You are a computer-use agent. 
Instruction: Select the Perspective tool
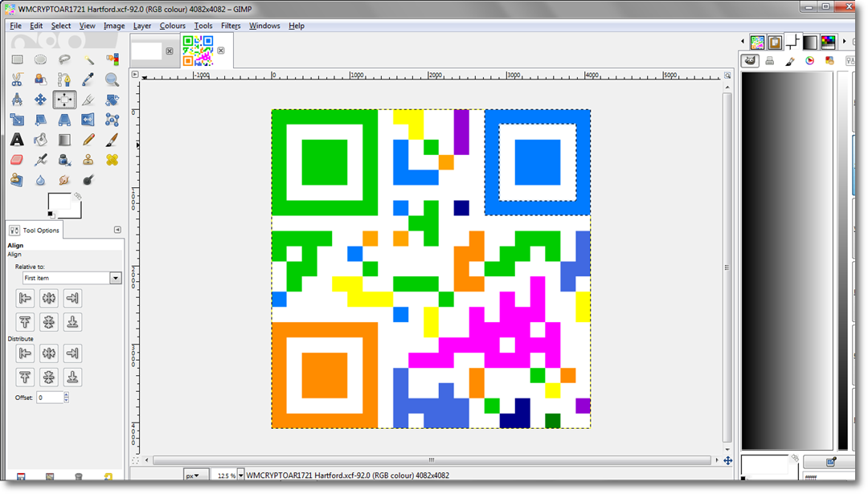64,120
